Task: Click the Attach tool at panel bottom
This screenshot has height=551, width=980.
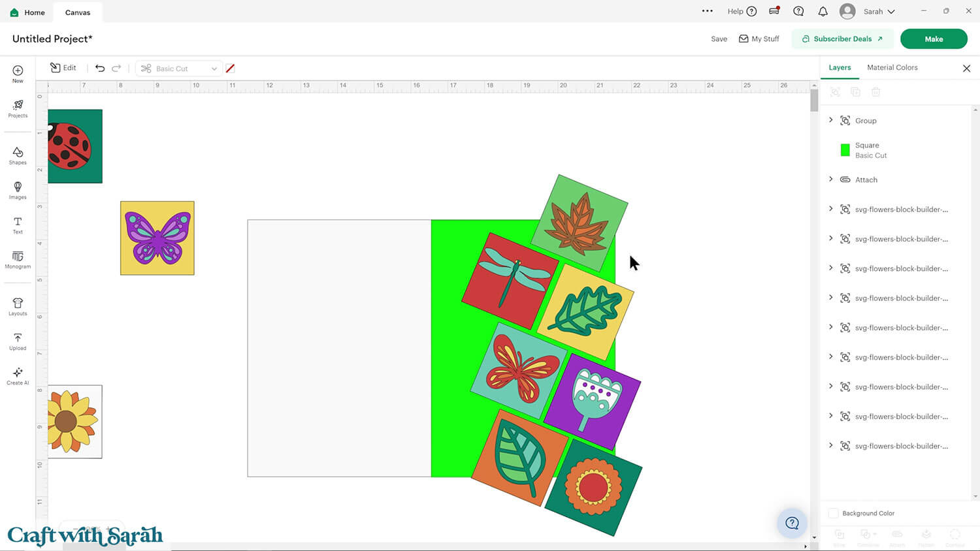Action: [897, 537]
